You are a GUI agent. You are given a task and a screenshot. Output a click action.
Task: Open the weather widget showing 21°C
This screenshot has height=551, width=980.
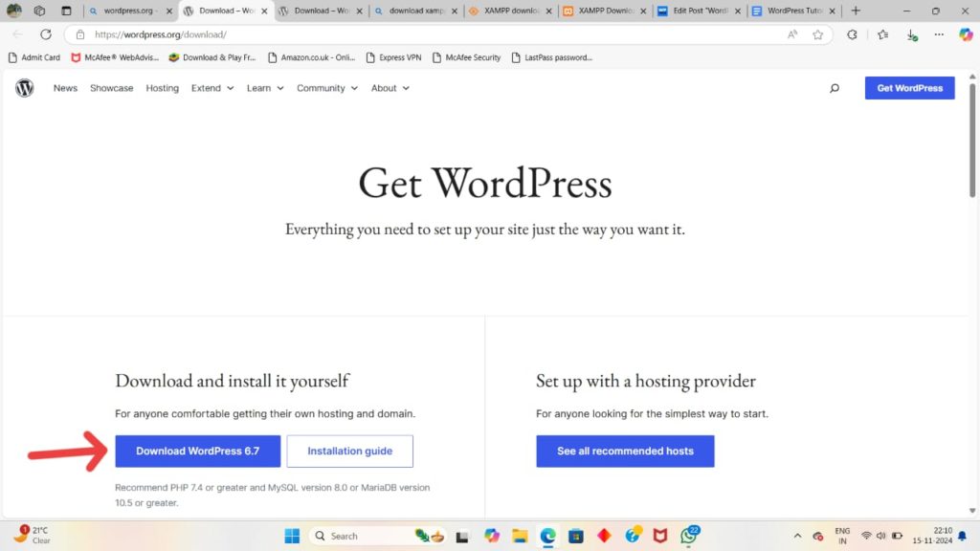[x=33, y=536]
